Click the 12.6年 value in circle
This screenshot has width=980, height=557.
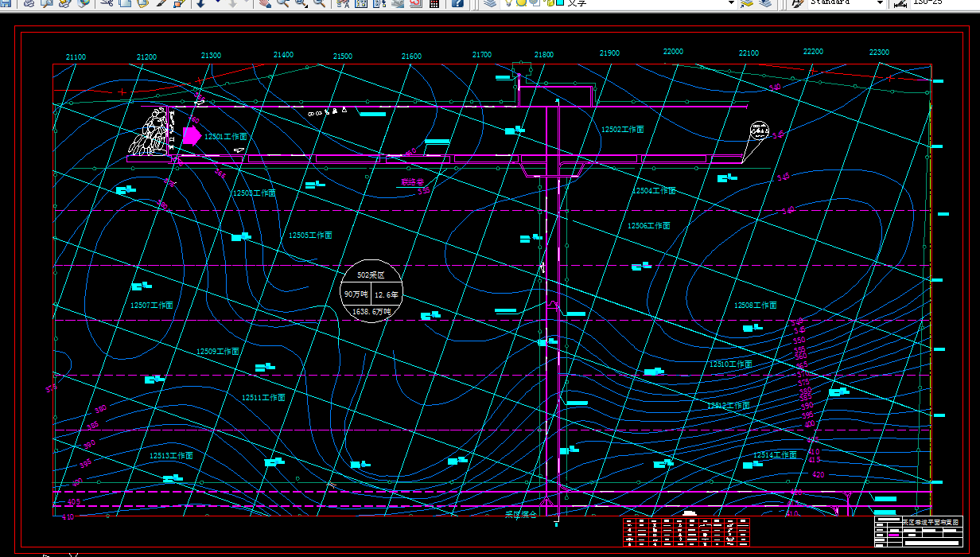click(387, 294)
